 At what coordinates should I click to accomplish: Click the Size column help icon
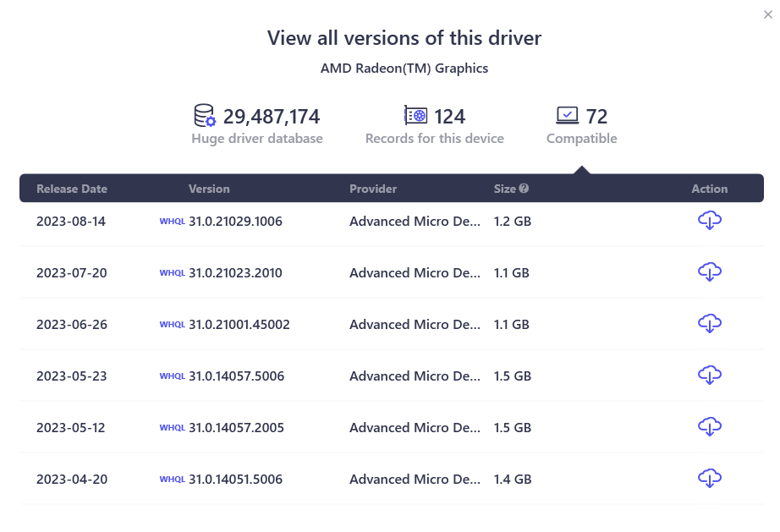[x=525, y=189]
